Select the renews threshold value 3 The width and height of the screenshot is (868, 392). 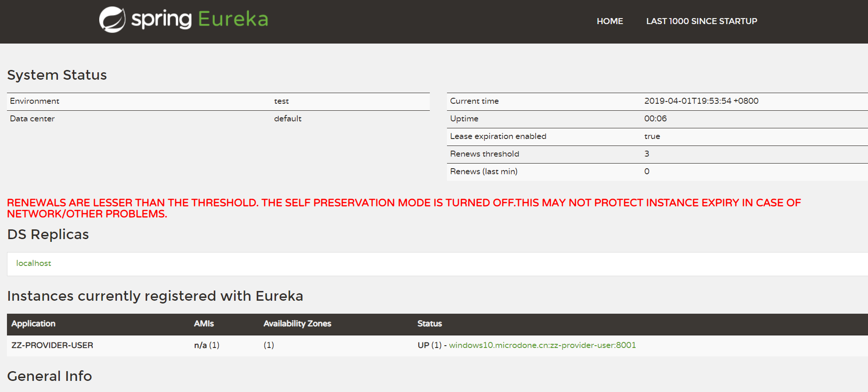646,154
